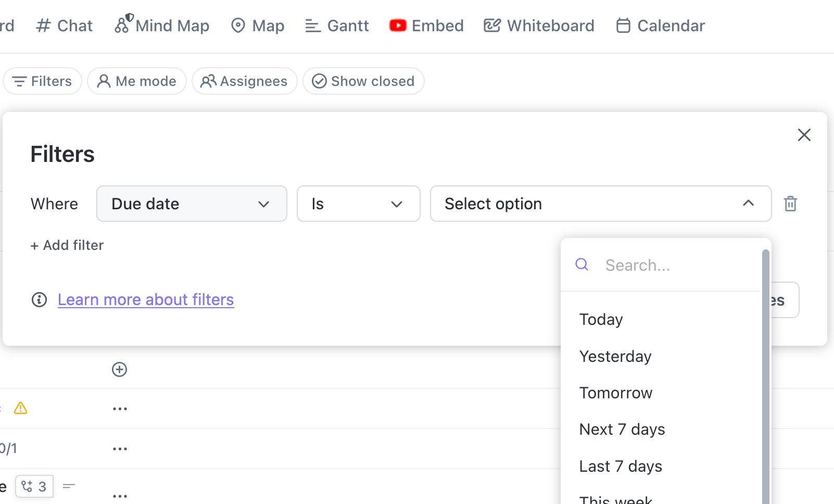Click the info icon beside filters help link
This screenshot has height=504, width=834.
pos(39,300)
